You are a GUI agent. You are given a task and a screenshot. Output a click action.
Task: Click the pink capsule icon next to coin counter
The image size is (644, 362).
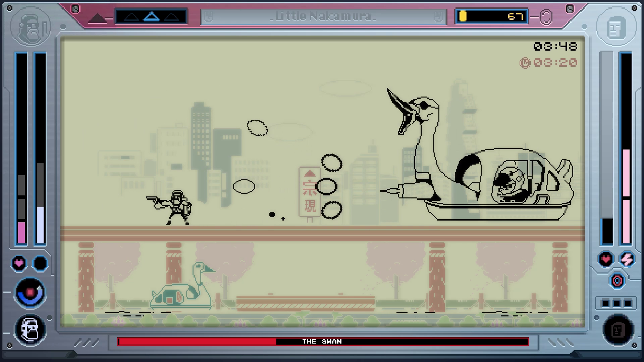pyautogui.click(x=546, y=17)
